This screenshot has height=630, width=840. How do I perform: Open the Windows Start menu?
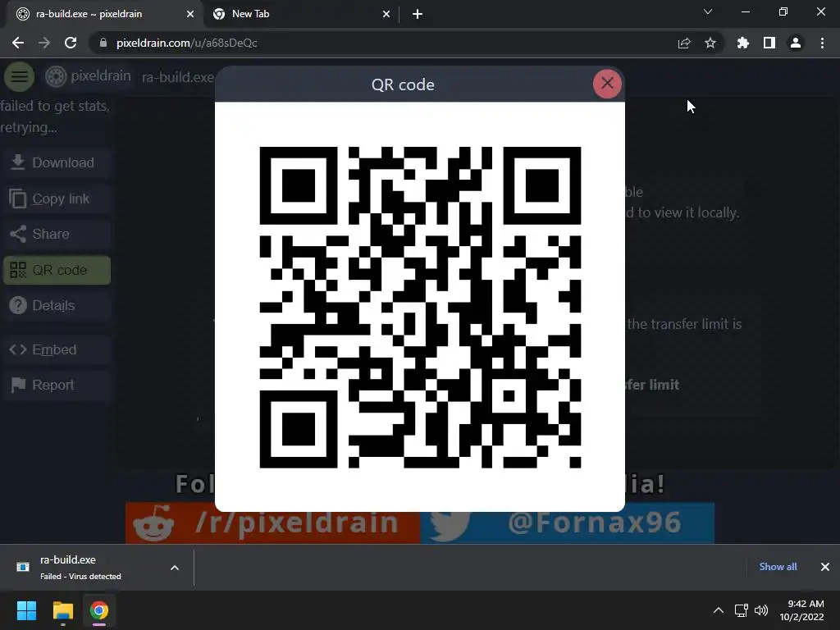pyautogui.click(x=26, y=610)
